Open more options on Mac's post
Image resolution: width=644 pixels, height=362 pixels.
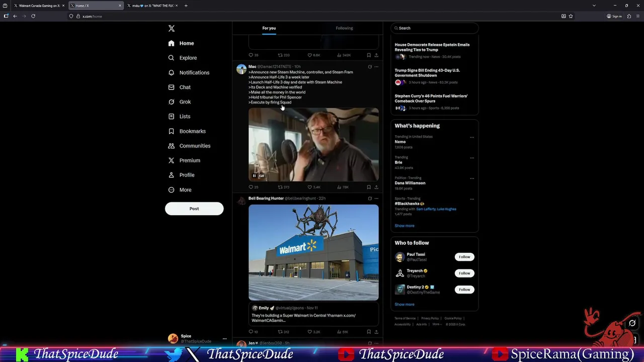click(376, 66)
